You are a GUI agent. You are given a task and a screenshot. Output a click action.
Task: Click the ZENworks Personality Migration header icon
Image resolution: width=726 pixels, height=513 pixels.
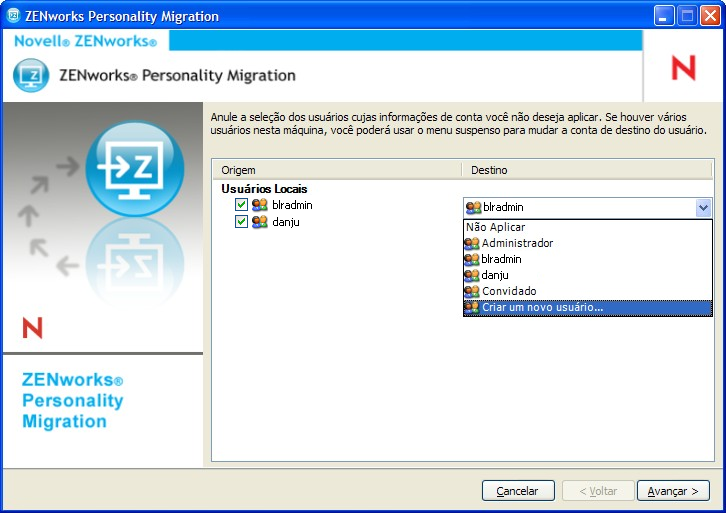point(31,75)
